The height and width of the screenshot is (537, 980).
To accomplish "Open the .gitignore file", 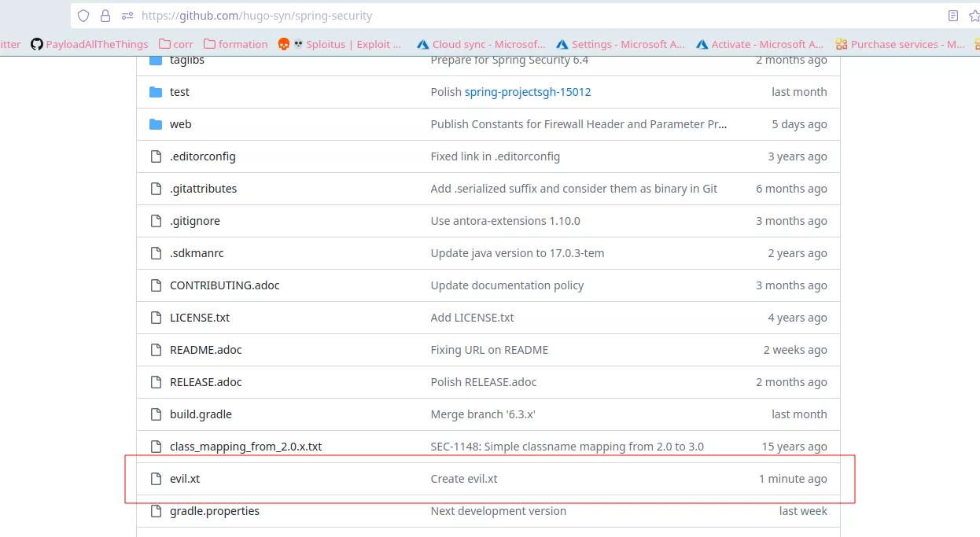I will [x=195, y=221].
